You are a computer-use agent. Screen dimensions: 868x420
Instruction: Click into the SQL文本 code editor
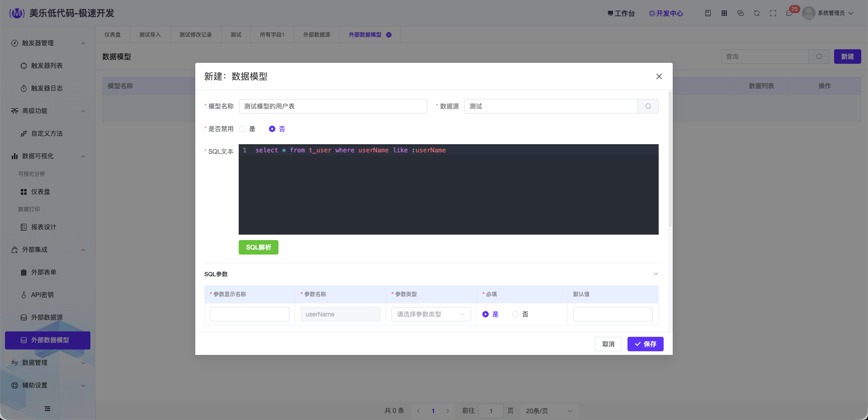(x=448, y=189)
